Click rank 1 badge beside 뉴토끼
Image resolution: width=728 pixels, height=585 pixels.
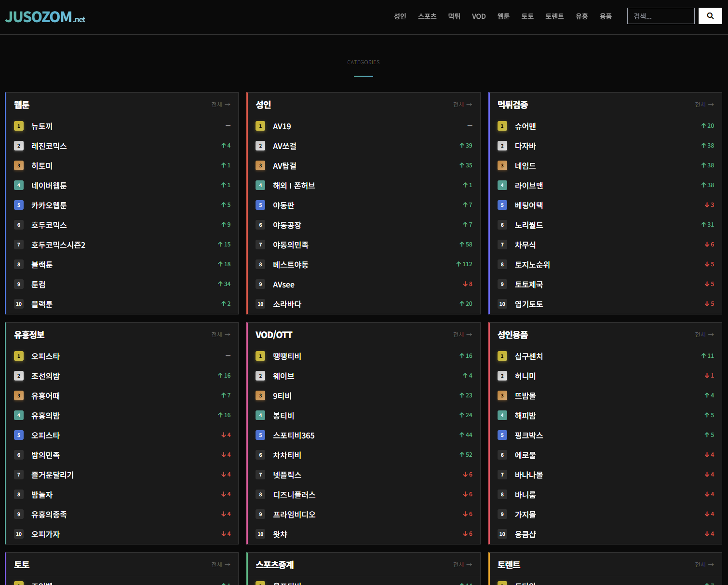coord(19,126)
